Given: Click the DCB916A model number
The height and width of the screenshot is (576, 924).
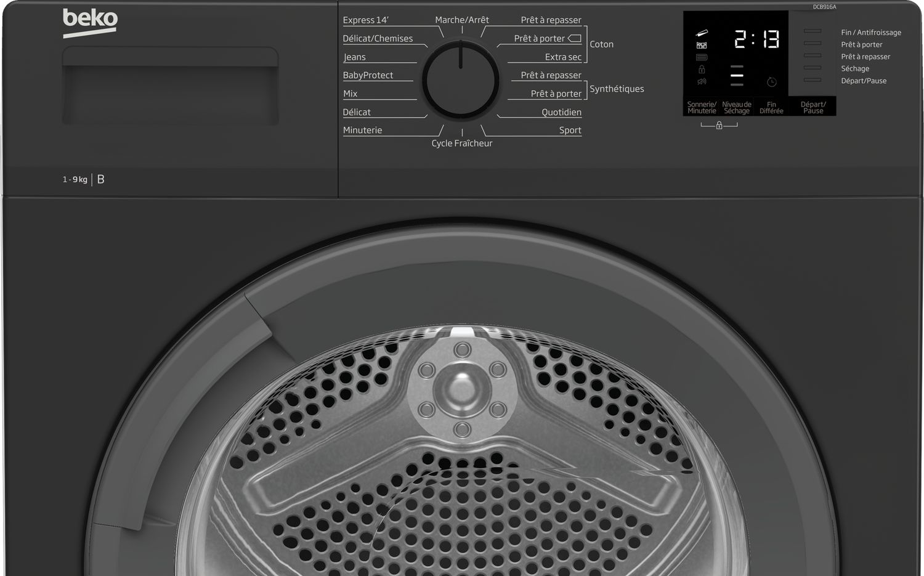Looking at the screenshot, I should pos(824,7).
